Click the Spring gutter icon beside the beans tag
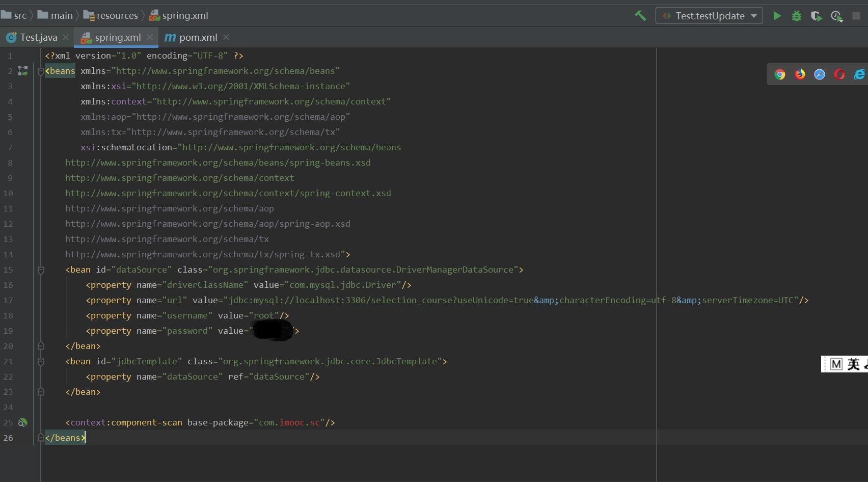 tap(23, 71)
